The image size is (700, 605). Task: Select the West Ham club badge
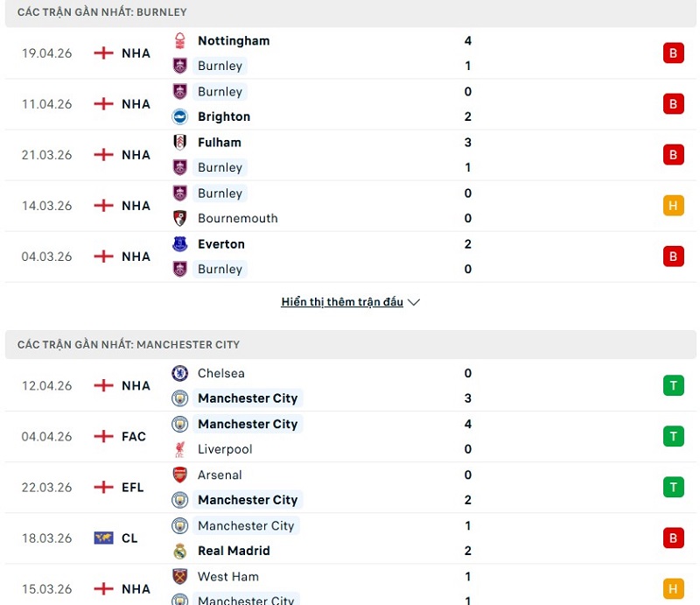pyautogui.click(x=180, y=576)
